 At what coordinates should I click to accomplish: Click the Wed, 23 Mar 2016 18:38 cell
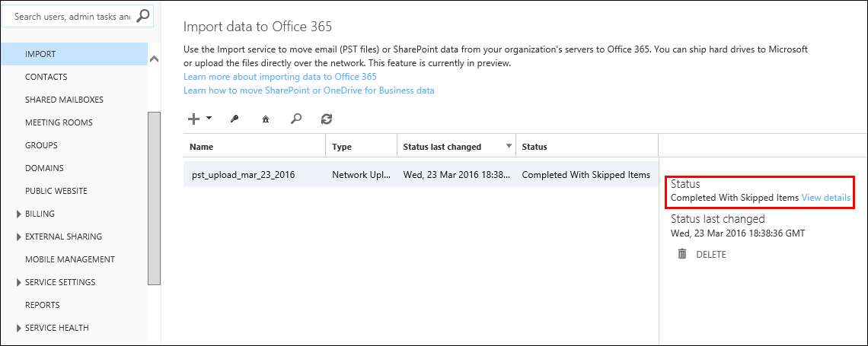457,175
